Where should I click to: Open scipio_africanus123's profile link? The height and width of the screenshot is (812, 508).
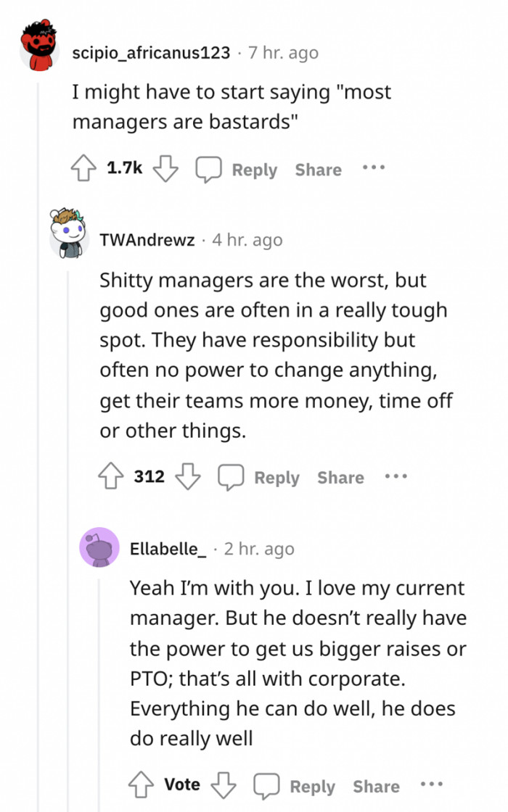point(150,52)
